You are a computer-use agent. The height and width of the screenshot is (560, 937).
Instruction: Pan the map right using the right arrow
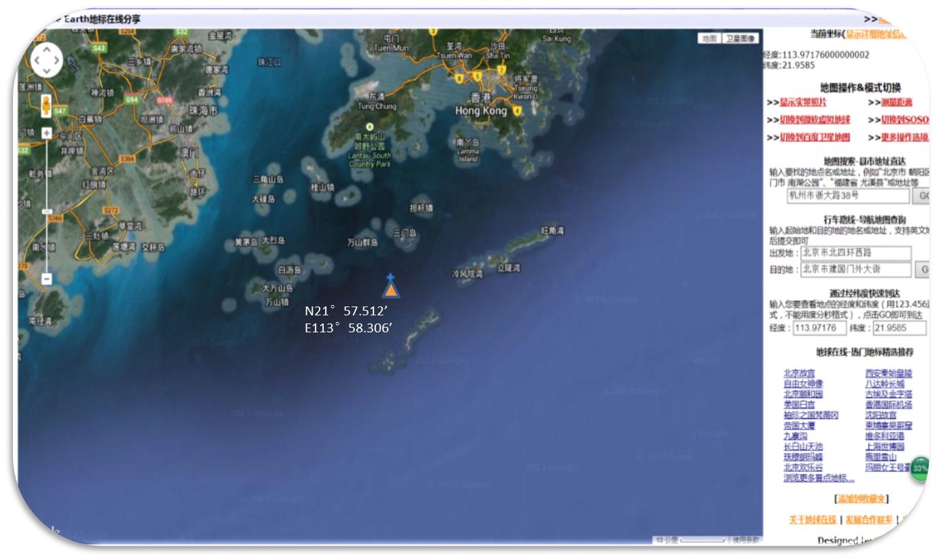(x=58, y=62)
